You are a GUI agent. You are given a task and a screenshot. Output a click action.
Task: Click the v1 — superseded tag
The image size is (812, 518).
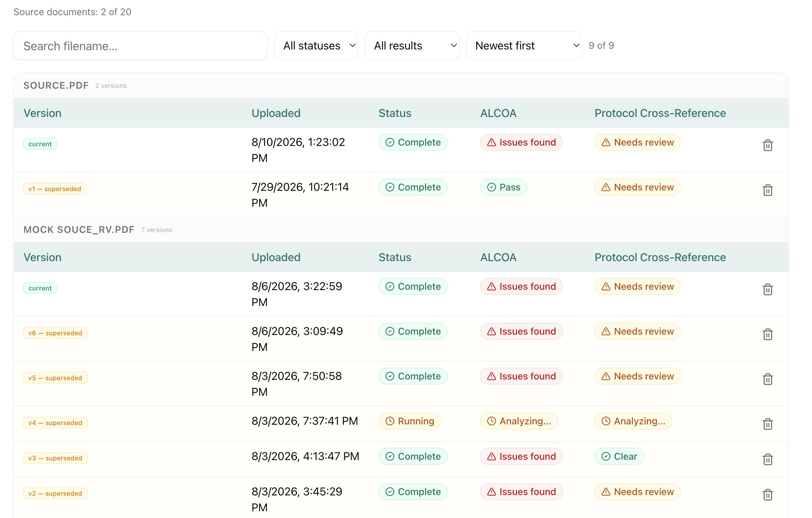(55, 189)
